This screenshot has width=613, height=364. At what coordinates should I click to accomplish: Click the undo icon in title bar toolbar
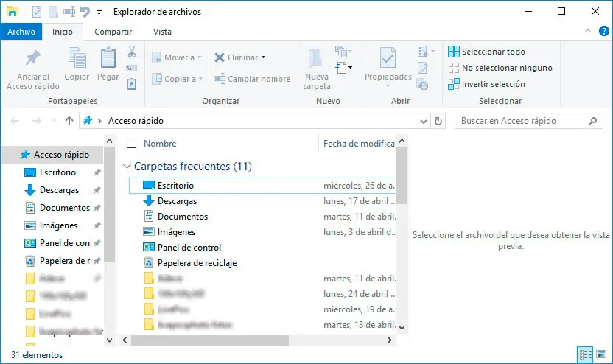tap(85, 12)
